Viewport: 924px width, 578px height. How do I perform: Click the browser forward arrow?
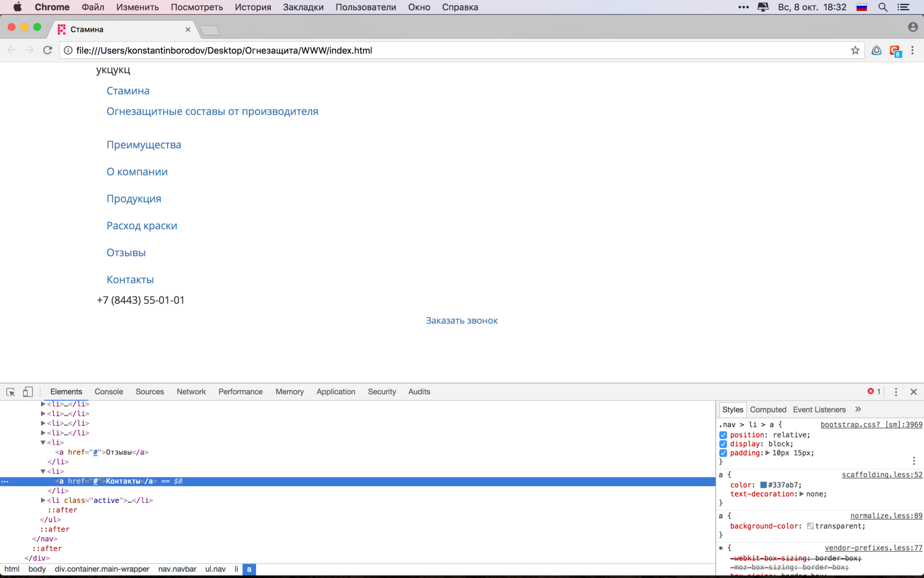tap(29, 50)
